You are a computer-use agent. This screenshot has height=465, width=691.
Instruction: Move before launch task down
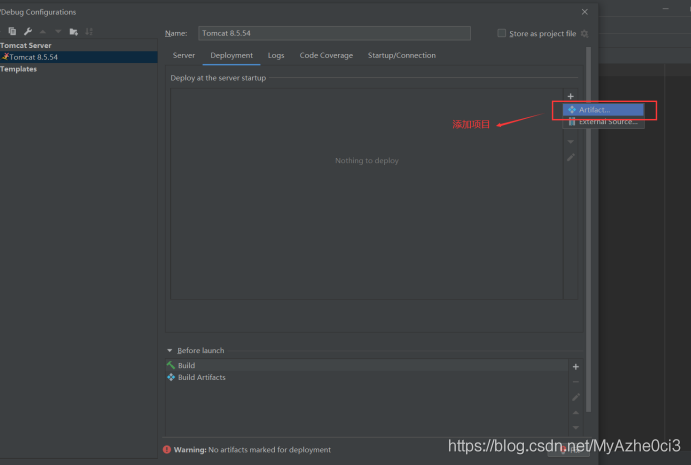576,428
